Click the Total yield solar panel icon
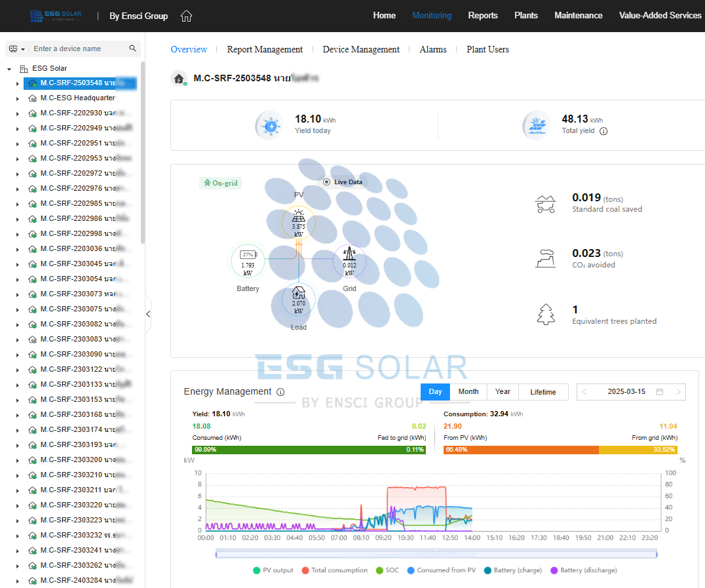 click(537, 126)
